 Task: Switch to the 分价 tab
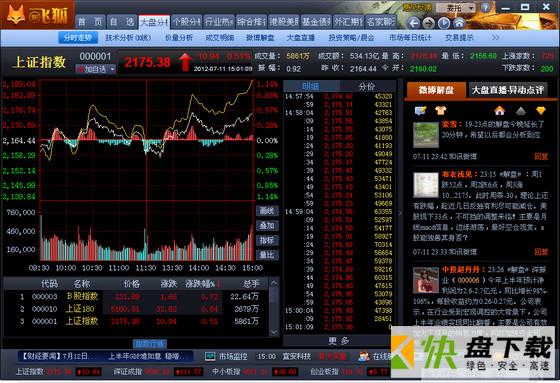click(367, 86)
